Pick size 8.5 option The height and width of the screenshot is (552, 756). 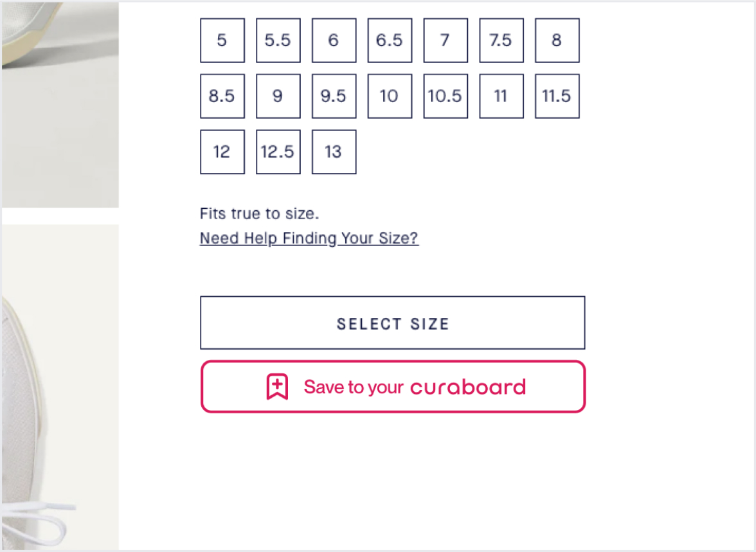(222, 96)
